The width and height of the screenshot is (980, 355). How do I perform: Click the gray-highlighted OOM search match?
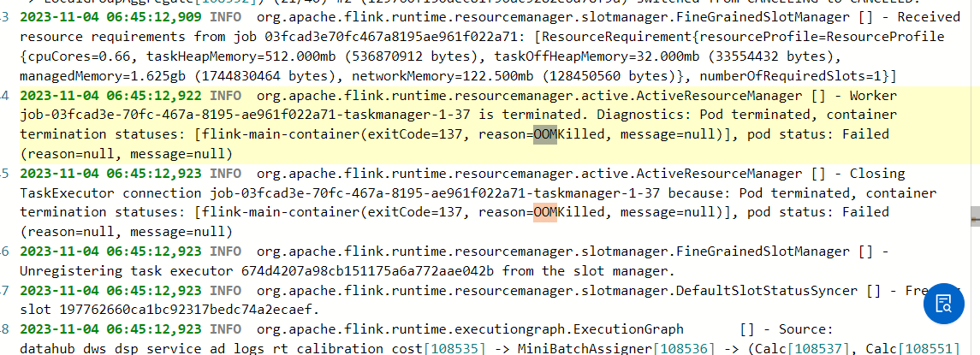tap(545, 133)
